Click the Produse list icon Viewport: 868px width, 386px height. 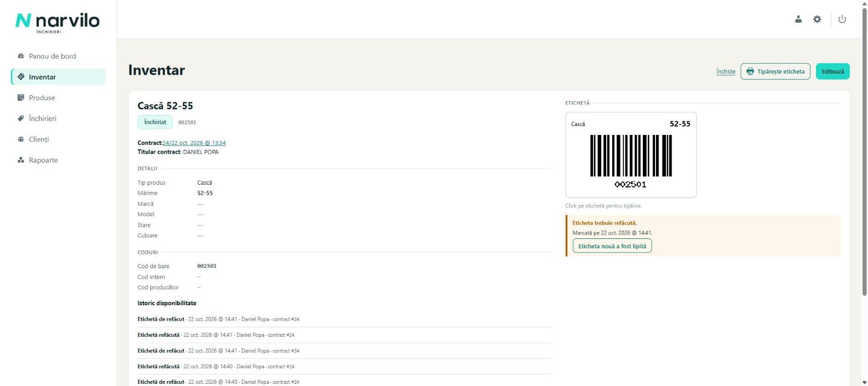(x=21, y=98)
